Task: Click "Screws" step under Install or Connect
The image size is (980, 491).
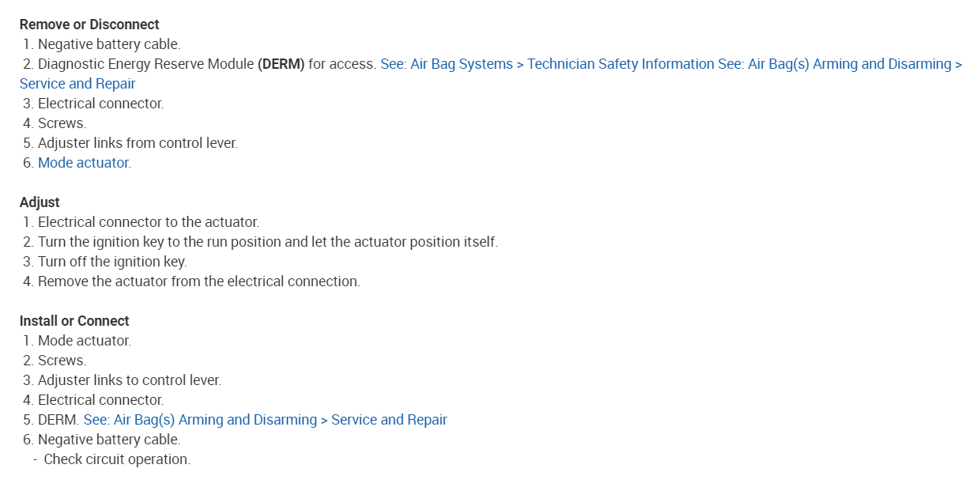Action: point(62,361)
